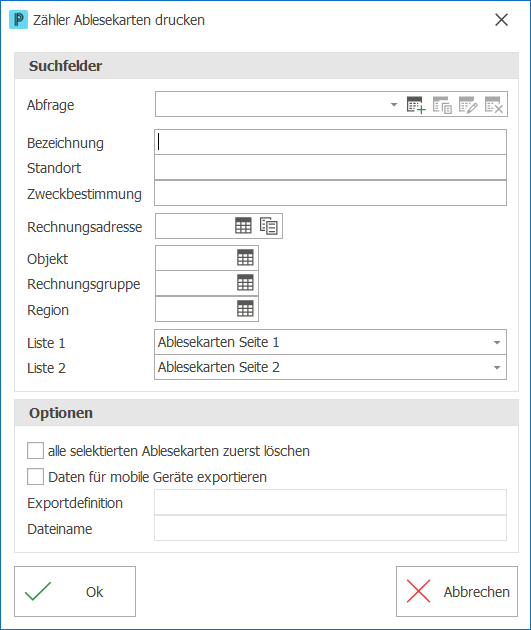Viewport: 531px width, 630px height.
Task: Click into the Bezeichnung input field
Action: pyautogui.click(x=330, y=142)
